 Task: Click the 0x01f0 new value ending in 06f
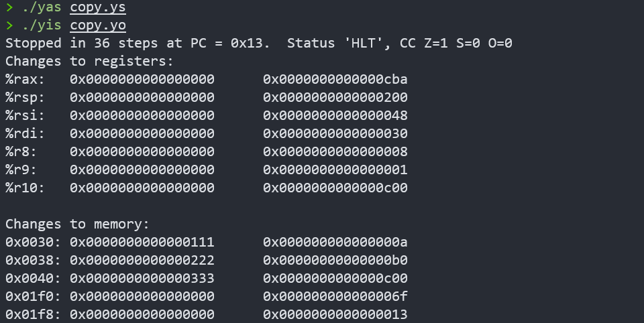(x=335, y=297)
